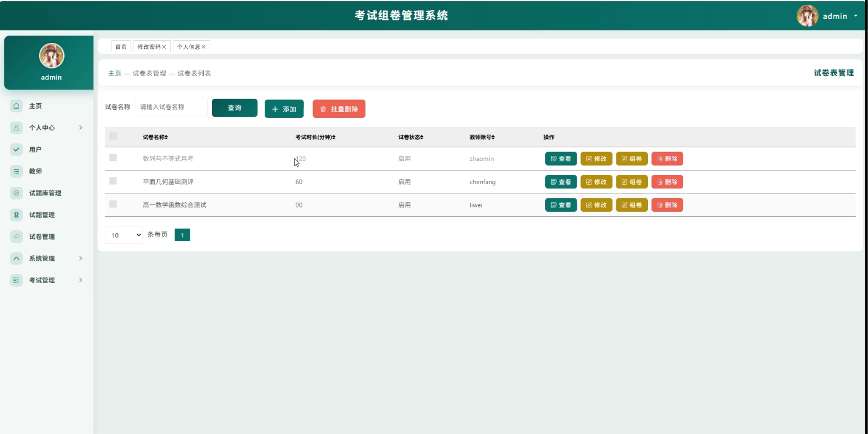Click the admin profile picture in sidebar

point(52,55)
